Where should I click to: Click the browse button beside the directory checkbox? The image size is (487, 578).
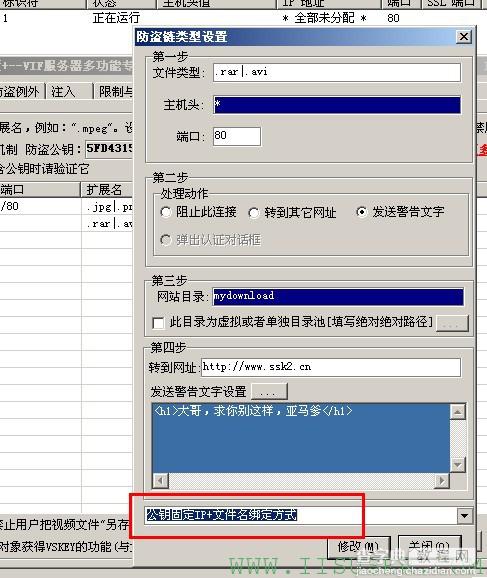pos(452,323)
